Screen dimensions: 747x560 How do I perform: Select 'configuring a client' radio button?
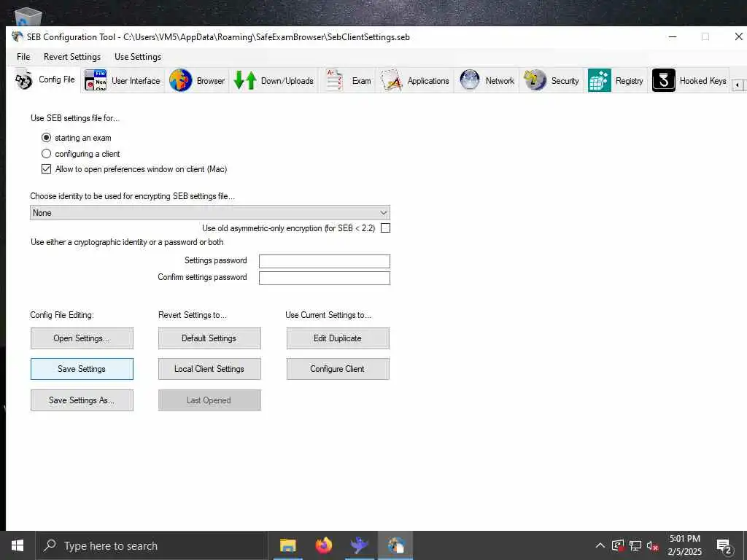[46, 154]
